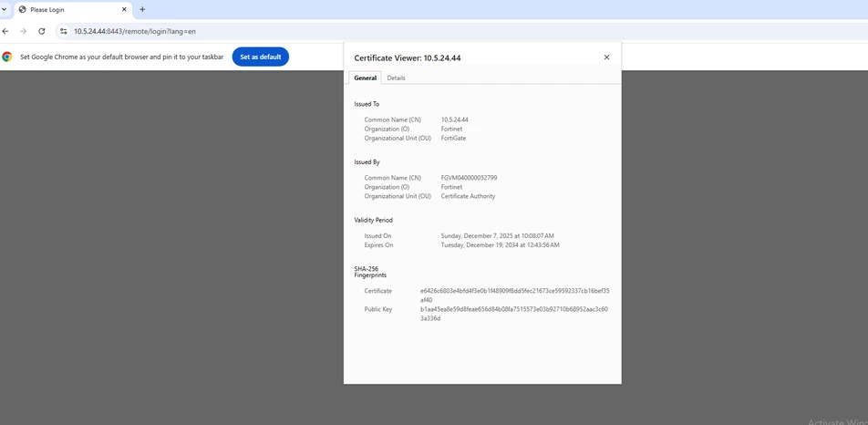
Task: Click the Issued To section heading
Action: (367, 104)
